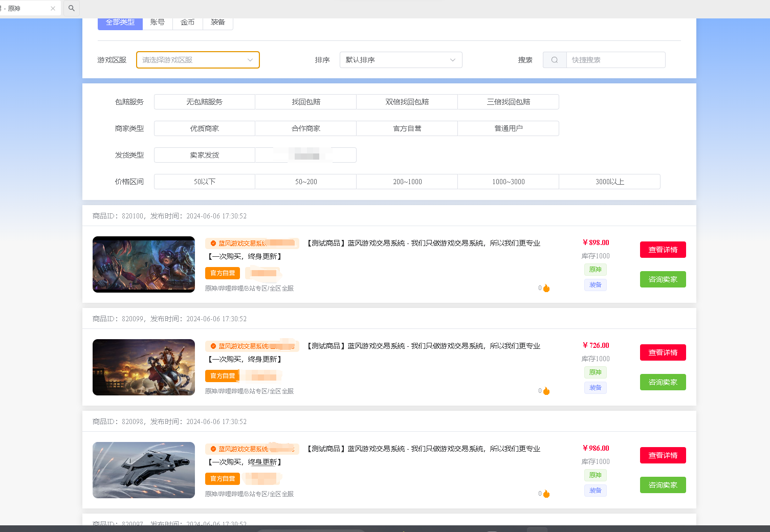Select the 账号 type tab

158,23
